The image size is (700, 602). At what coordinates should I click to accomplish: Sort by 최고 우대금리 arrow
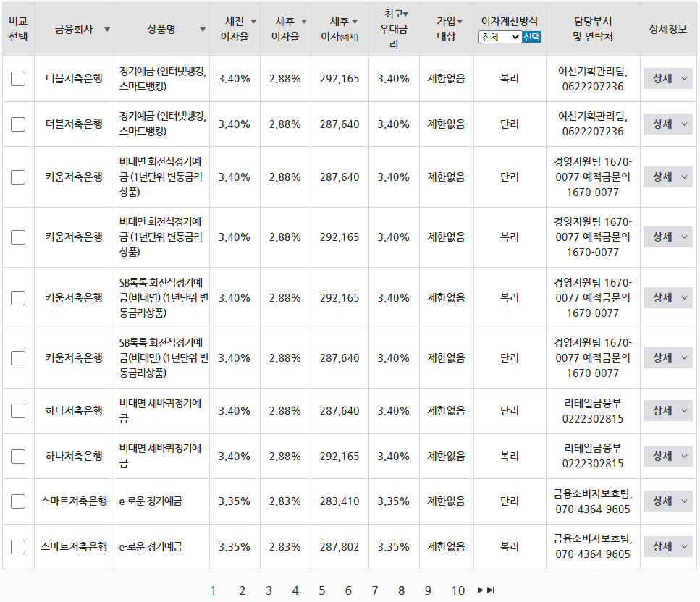406,14
